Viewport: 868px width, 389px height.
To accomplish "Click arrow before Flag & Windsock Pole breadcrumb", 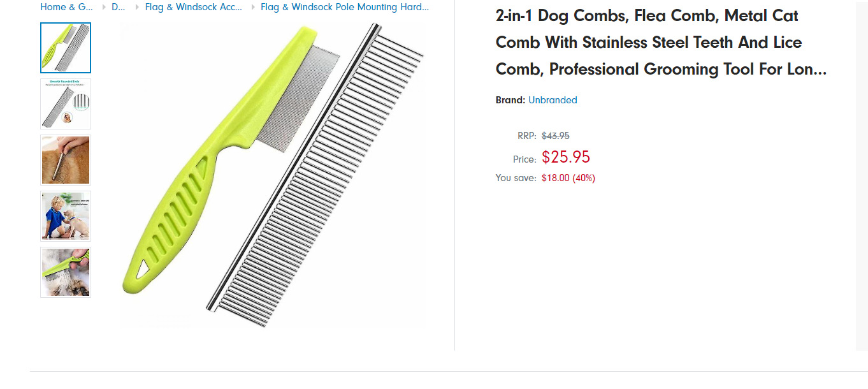I will (x=253, y=7).
